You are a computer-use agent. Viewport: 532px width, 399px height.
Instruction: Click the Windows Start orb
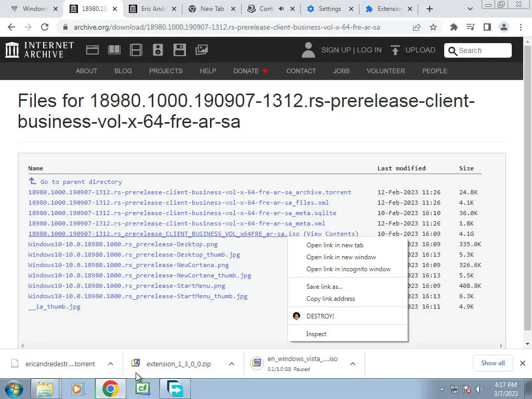click(x=14, y=389)
